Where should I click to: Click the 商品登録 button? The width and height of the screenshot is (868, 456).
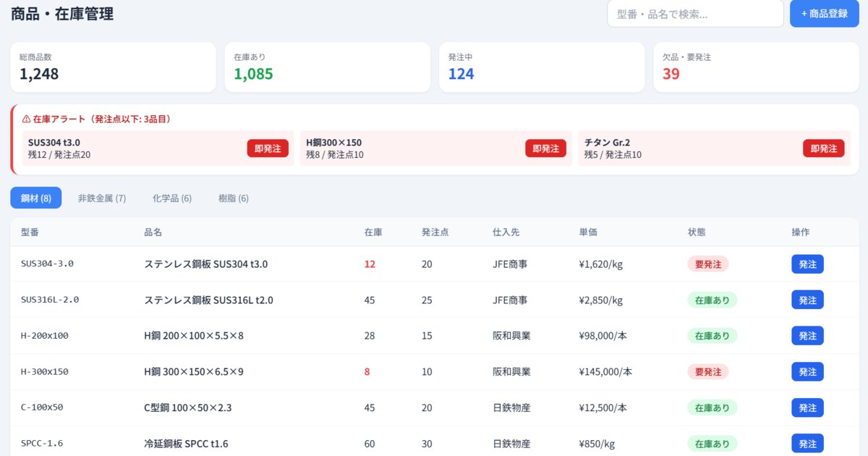(824, 13)
